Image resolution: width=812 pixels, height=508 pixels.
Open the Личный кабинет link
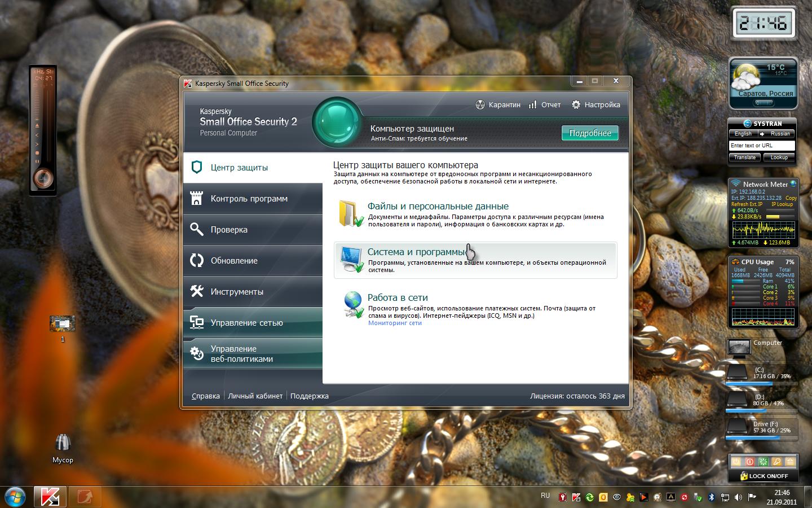click(x=255, y=396)
